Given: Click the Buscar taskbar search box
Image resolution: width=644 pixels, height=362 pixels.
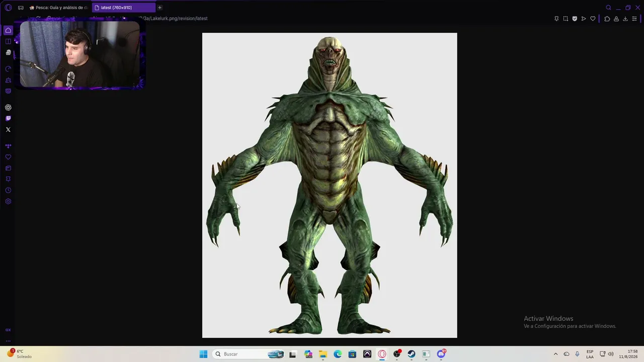Looking at the screenshot, I should tap(249, 354).
